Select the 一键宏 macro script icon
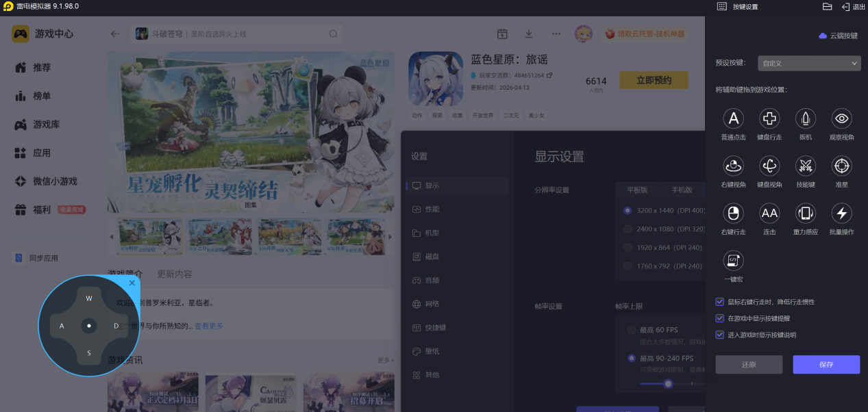868x412 pixels. [x=733, y=260]
